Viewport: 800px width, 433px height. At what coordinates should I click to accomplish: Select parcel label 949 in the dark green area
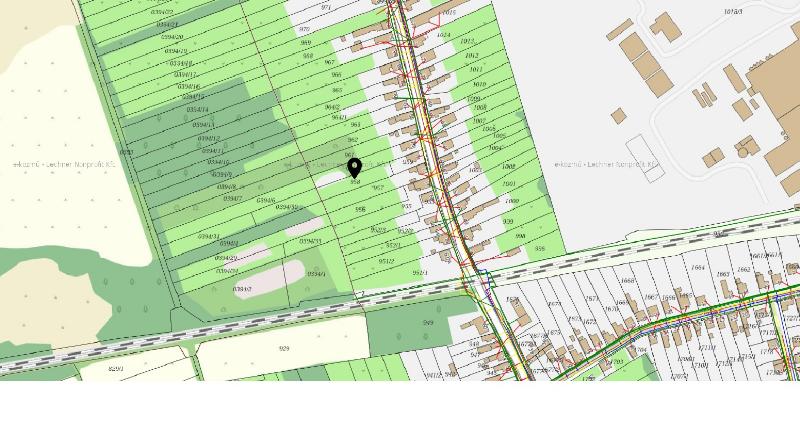pyautogui.click(x=428, y=322)
